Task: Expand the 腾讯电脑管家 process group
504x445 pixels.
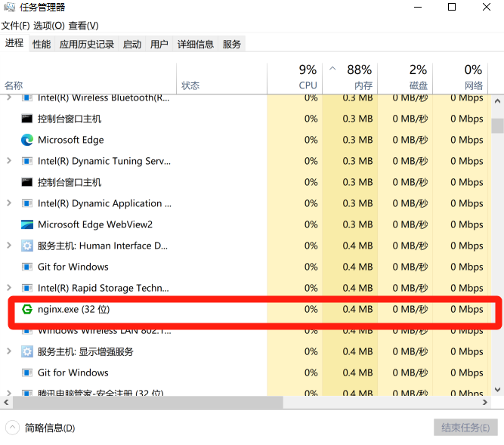Action: point(9,393)
